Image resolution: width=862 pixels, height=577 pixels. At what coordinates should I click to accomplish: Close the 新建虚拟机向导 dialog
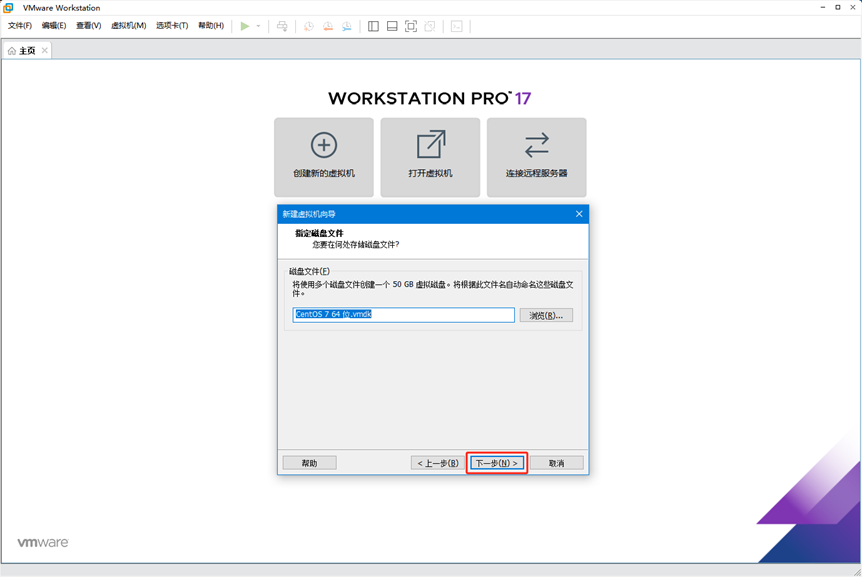[579, 214]
